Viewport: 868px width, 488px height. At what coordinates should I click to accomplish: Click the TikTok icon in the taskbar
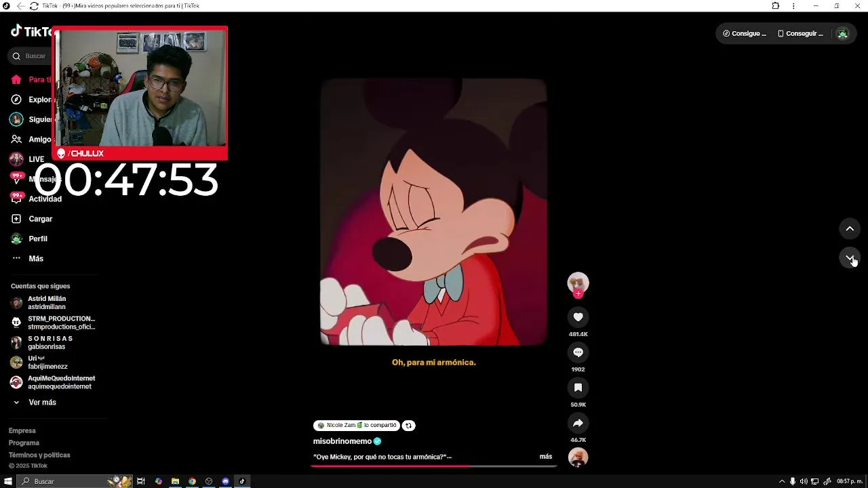(242, 481)
